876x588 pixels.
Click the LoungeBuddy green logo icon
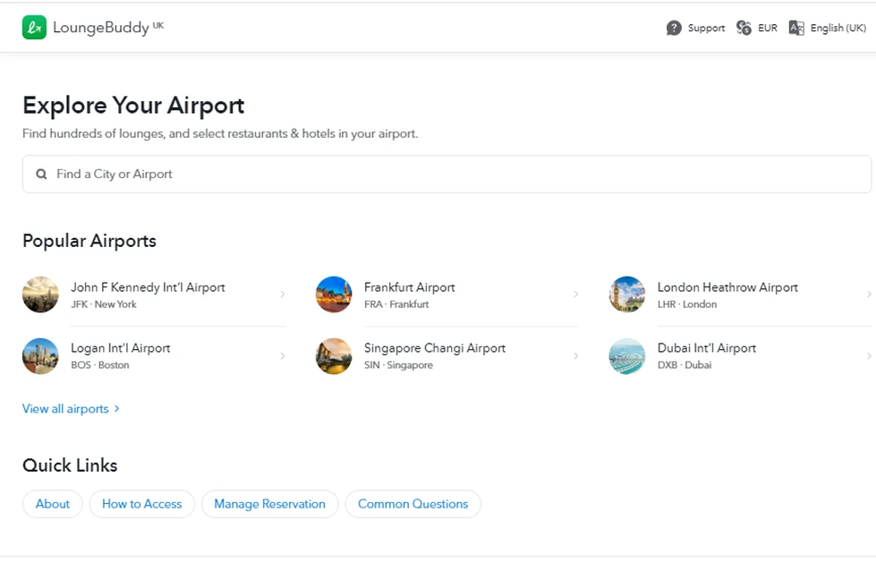34,28
